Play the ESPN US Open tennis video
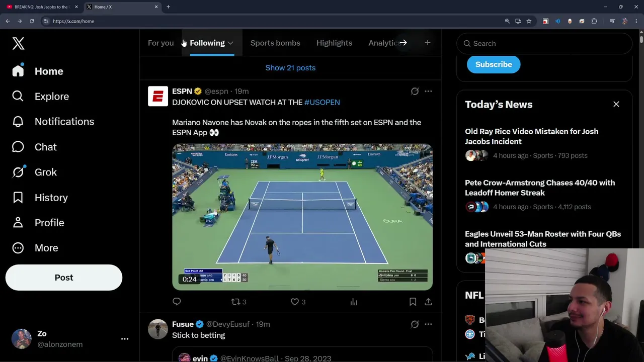 tap(302, 217)
